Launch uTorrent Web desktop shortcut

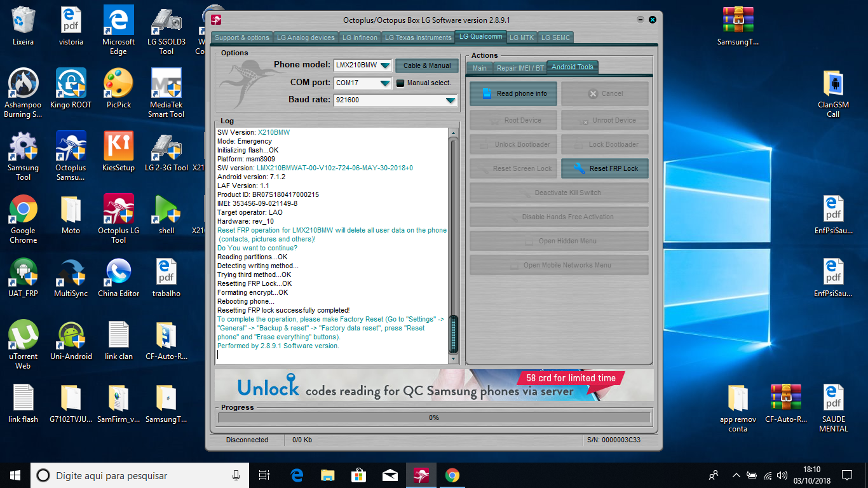(24, 345)
